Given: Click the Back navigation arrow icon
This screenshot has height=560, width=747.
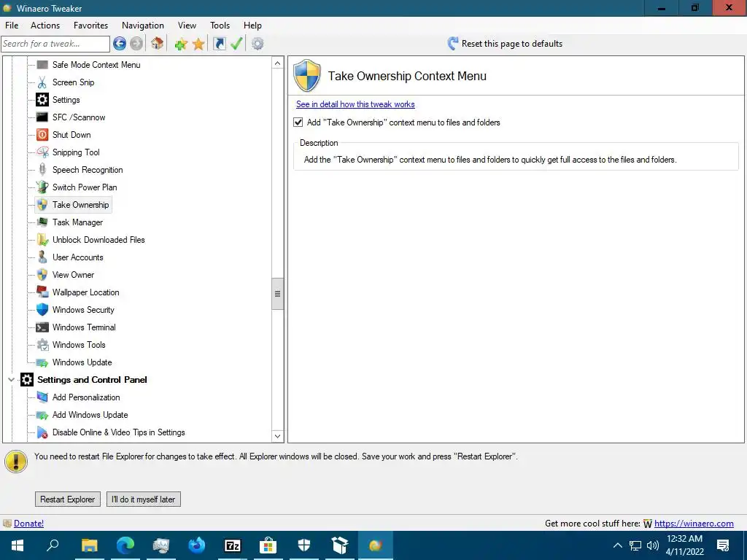Looking at the screenshot, I should click(x=120, y=44).
